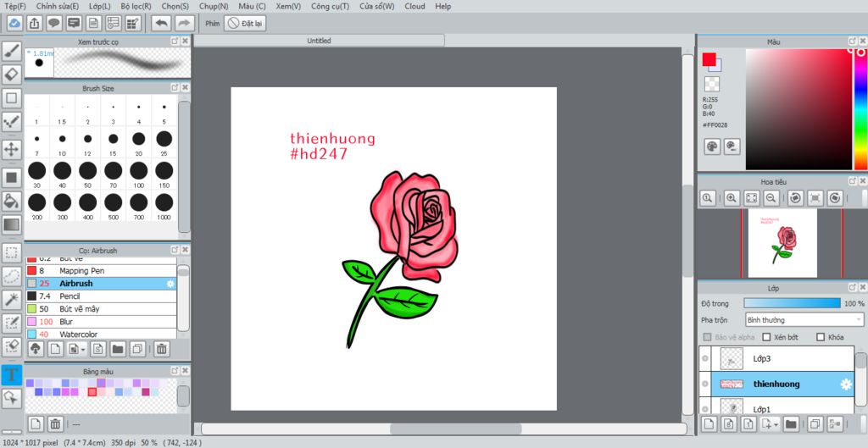Image resolution: width=868 pixels, height=448 pixels.
Task: Activate the Magic Wand tool
Action: pyautogui.click(x=12, y=300)
